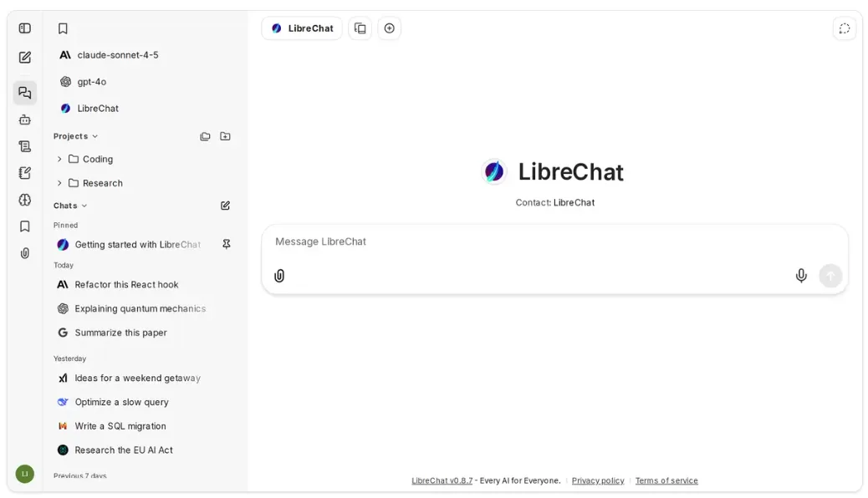Open the LibreChat model selector dropdown
This screenshot has width=868, height=498.
[302, 28]
